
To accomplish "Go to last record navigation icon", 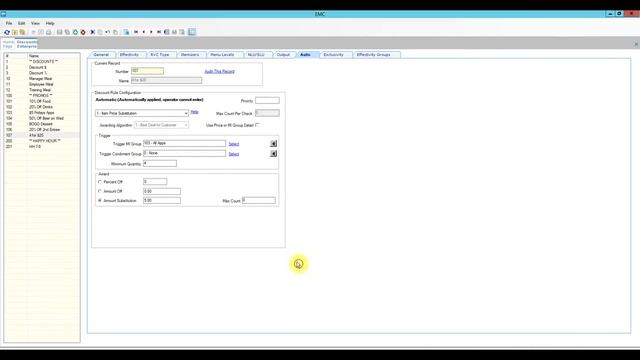I will [x=159, y=32].
